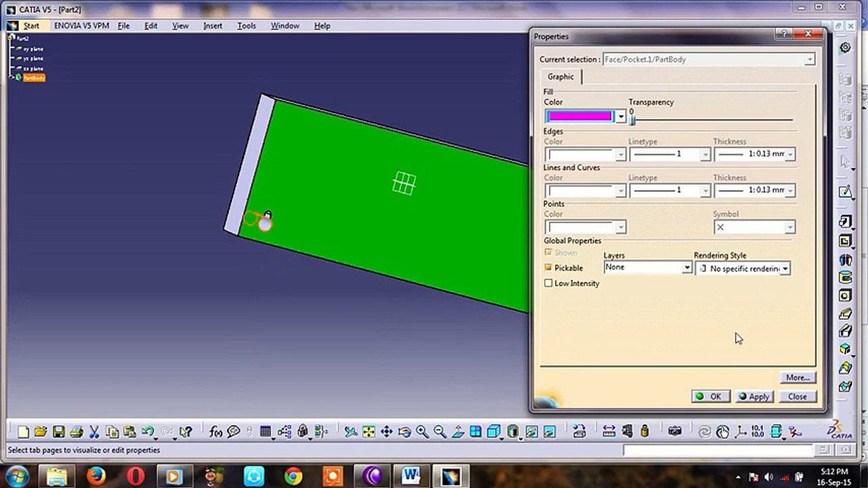This screenshot has width=868, height=488.
Task: Open What's This help pointer icon
Action: click(x=186, y=431)
